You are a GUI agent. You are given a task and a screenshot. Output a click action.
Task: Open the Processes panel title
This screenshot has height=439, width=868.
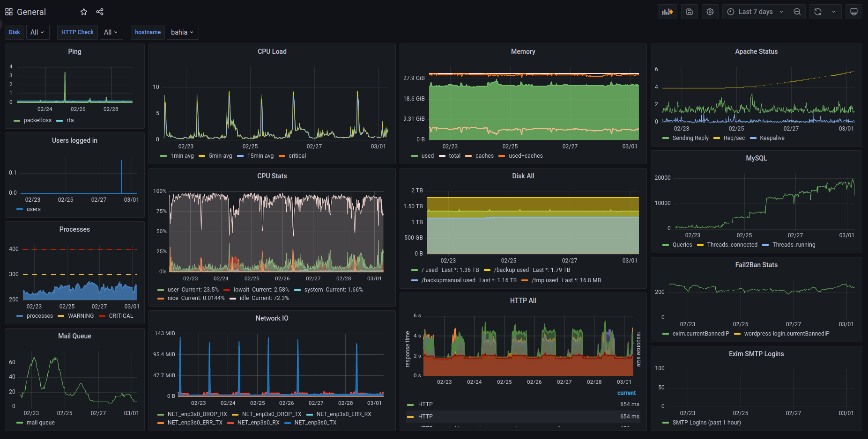(x=74, y=229)
